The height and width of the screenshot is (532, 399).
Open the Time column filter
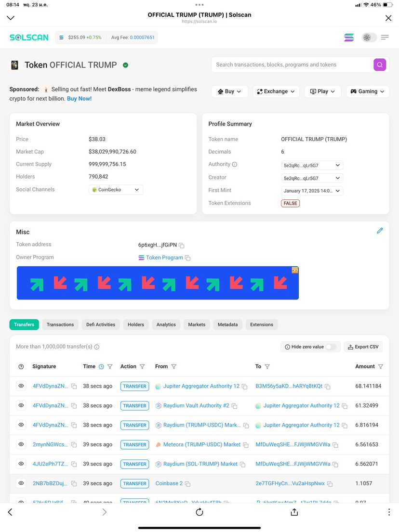pos(110,367)
